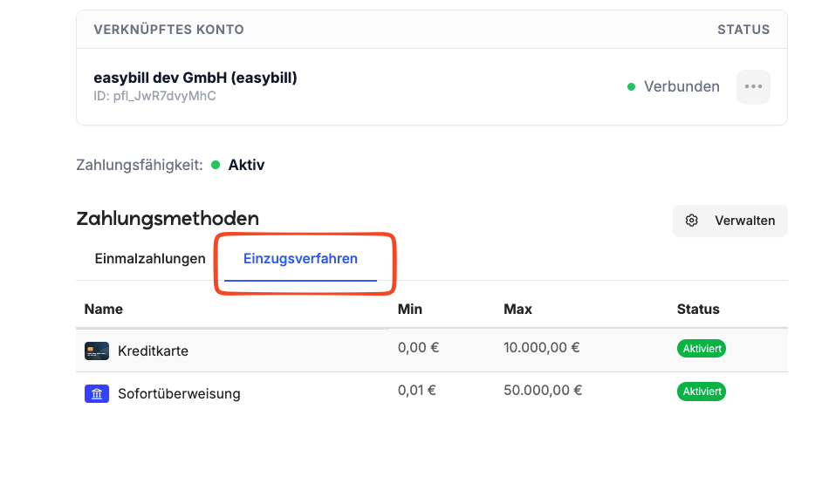Select the Einzugsverfahren tab
Viewport: 822px width, 504px height.
[300, 259]
